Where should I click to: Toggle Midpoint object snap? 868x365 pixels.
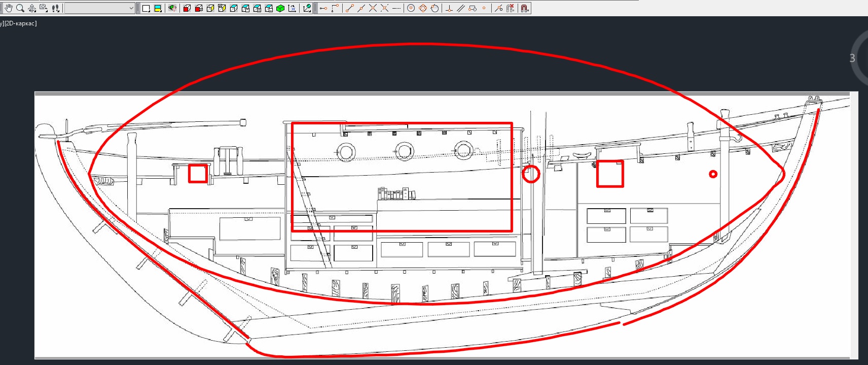point(361,8)
